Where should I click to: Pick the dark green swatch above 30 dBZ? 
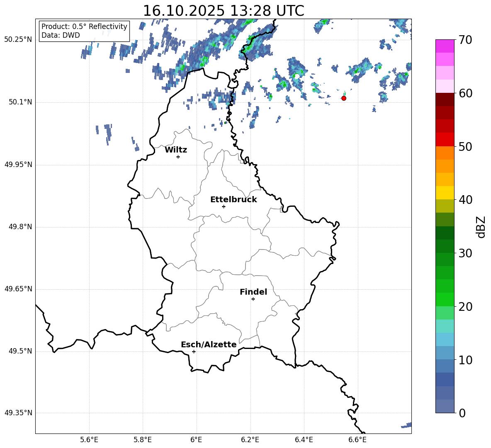[445, 246]
